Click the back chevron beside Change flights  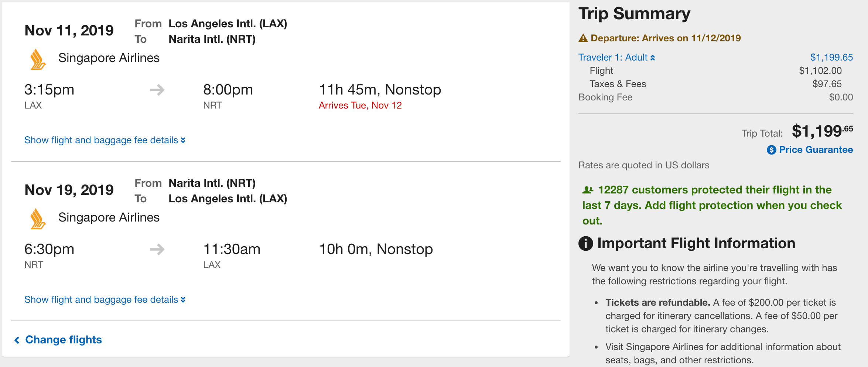pyautogui.click(x=17, y=340)
